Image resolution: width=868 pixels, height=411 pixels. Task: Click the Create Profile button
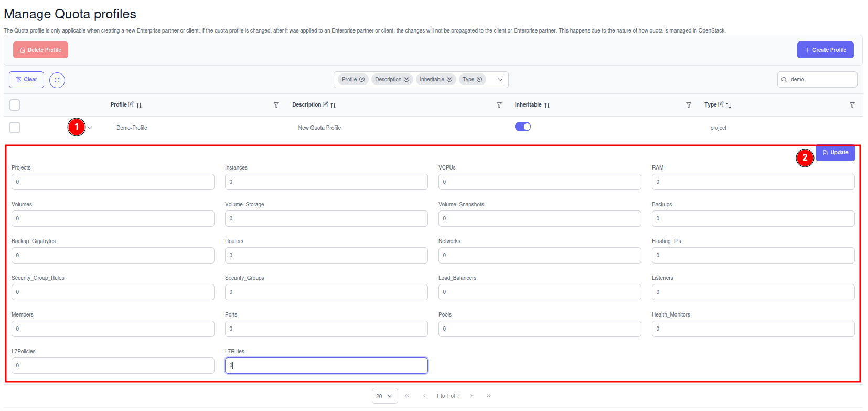pyautogui.click(x=825, y=50)
